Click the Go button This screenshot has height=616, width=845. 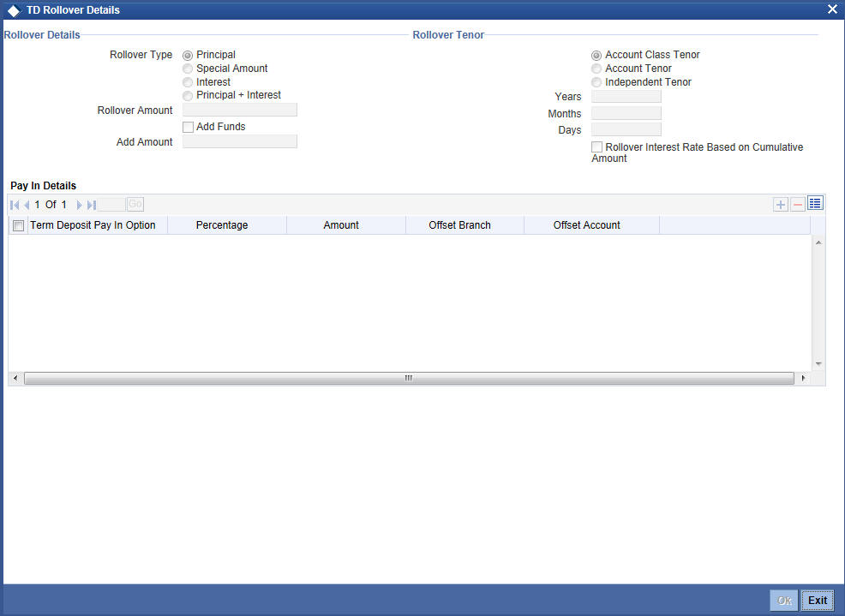(135, 204)
